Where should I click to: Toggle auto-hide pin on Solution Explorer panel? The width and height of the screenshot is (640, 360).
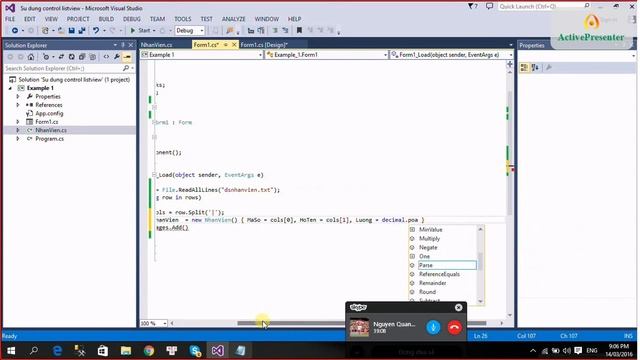123,45
